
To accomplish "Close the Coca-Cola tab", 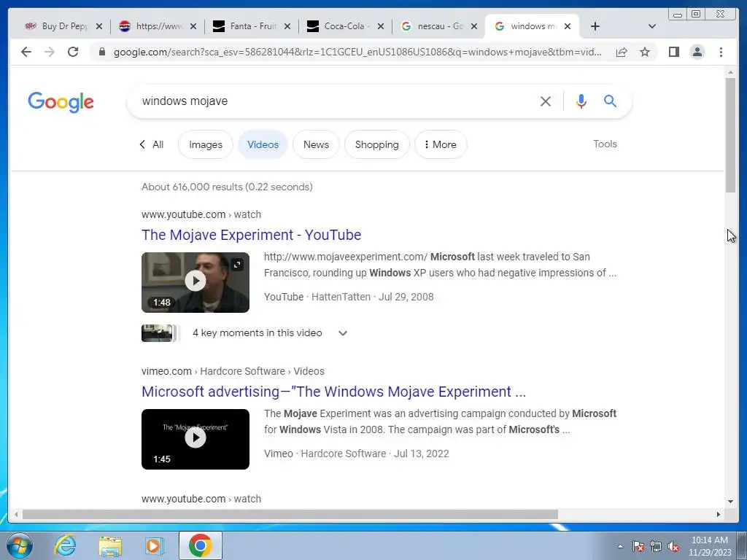I will coord(381,26).
